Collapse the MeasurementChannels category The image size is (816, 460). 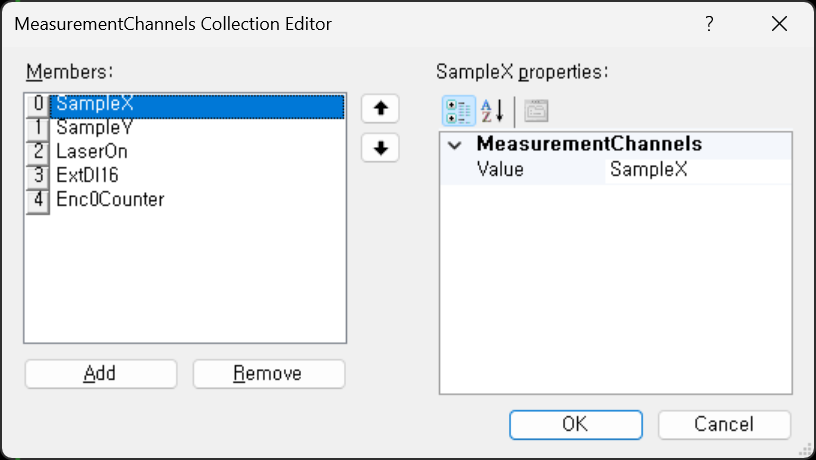[x=455, y=145]
